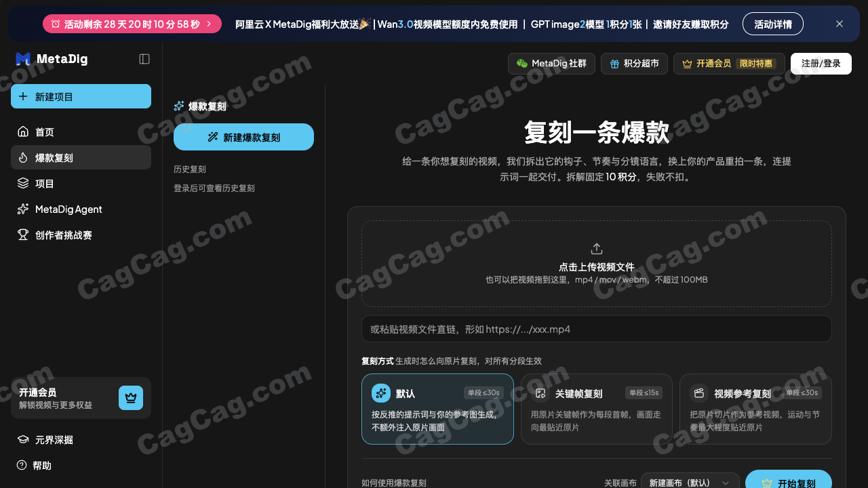Click the alarm clock icon in banner
The image size is (868, 488).
coord(56,24)
